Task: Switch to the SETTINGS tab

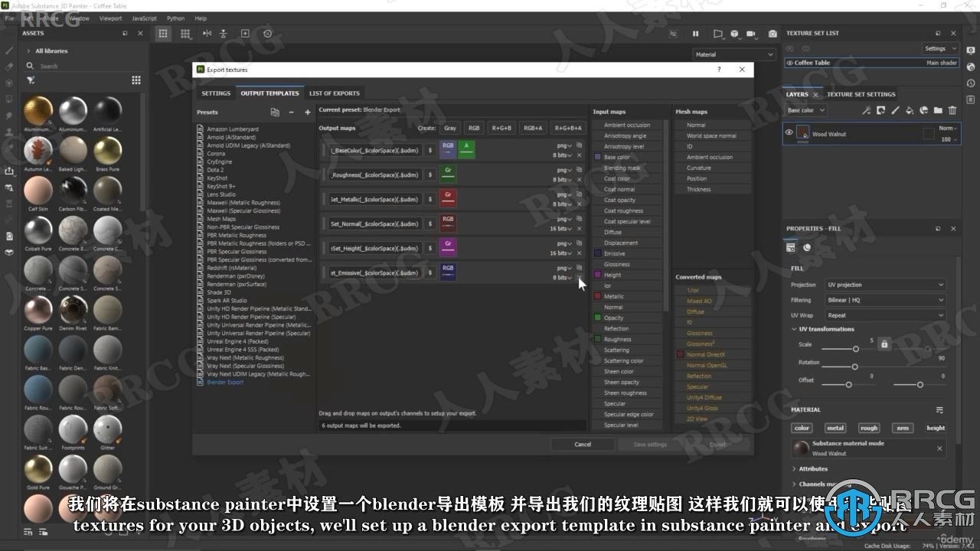Action: pyautogui.click(x=216, y=93)
